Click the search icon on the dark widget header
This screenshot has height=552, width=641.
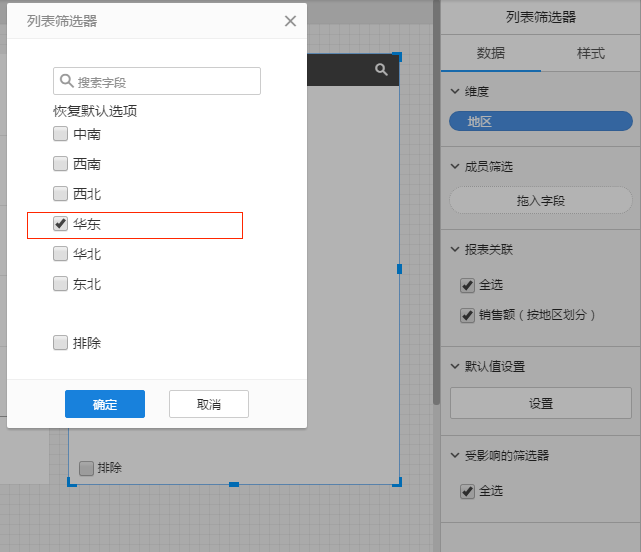click(381, 70)
